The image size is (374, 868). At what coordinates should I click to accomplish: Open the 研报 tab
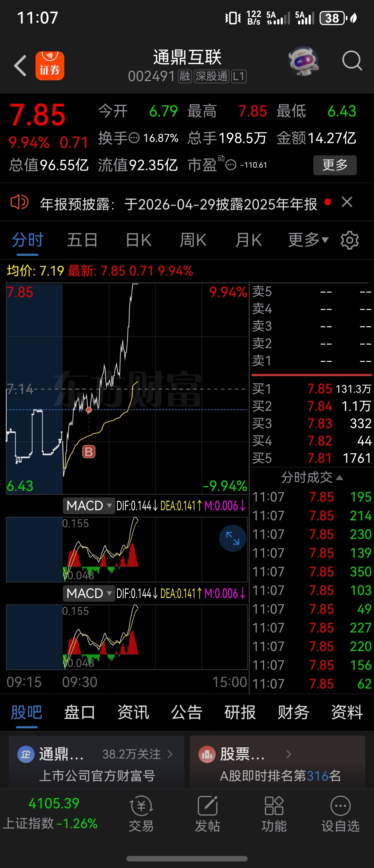pyautogui.click(x=240, y=713)
